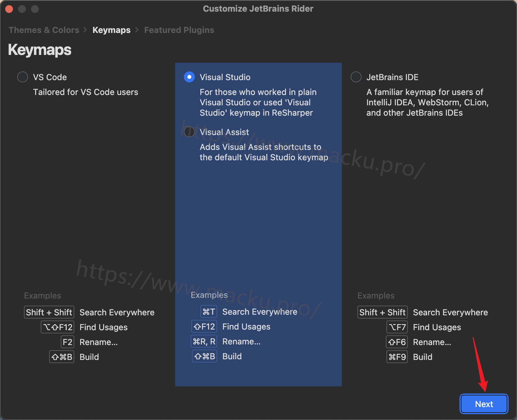Click the 'Visual Studio' label
517x420 pixels.
coord(225,77)
